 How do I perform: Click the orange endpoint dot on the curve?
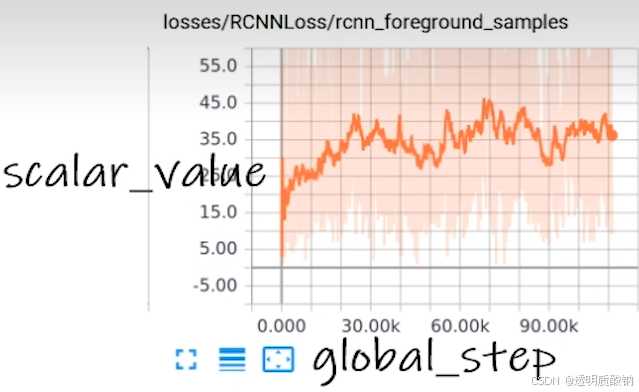tap(613, 135)
